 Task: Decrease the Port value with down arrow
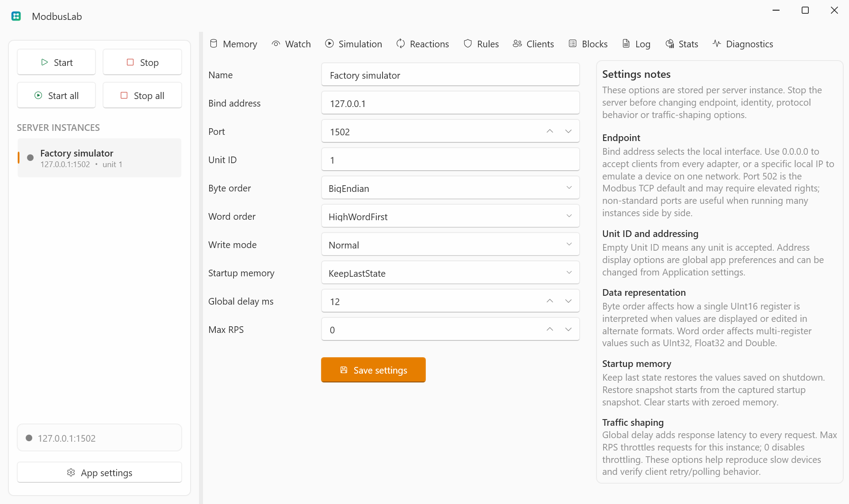point(569,131)
